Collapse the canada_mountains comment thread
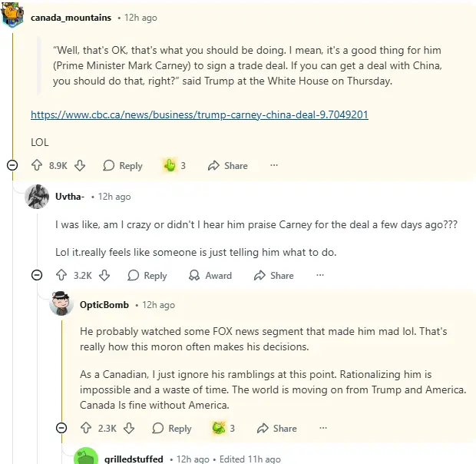Viewport: 476px width, 464px height. [x=12, y=165]
